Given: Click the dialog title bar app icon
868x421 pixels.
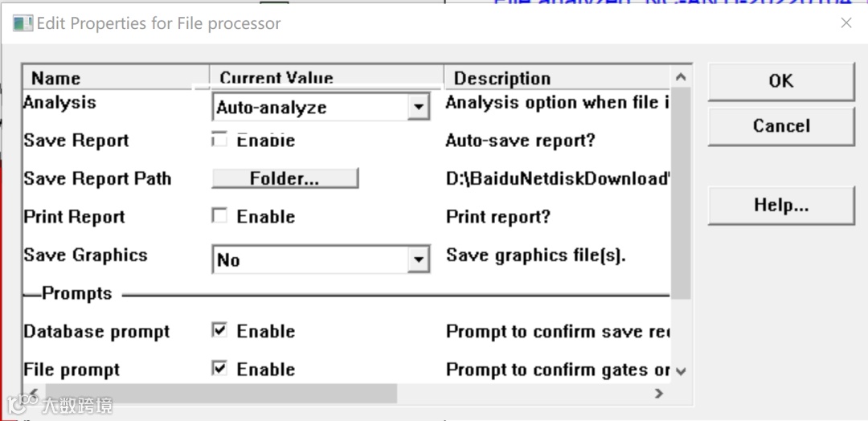Looking at the screenshot, I should pyautogui.click(x=23, y=22).
